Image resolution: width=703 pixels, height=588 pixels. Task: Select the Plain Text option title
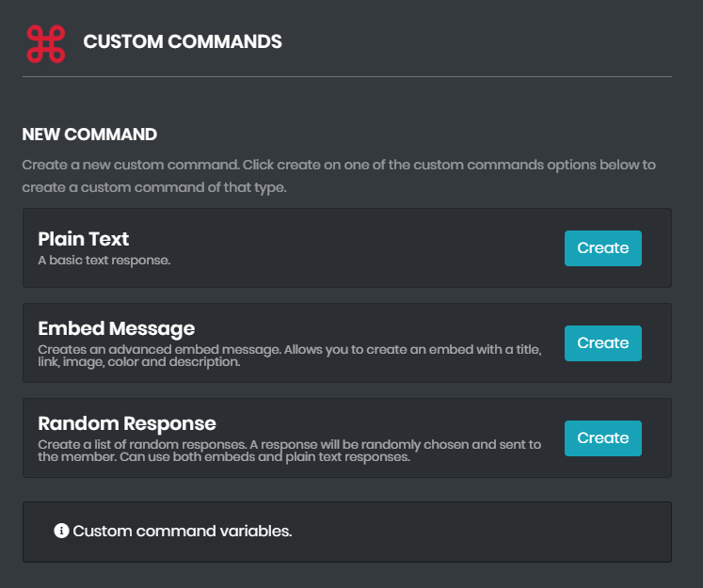pos(84,239)
